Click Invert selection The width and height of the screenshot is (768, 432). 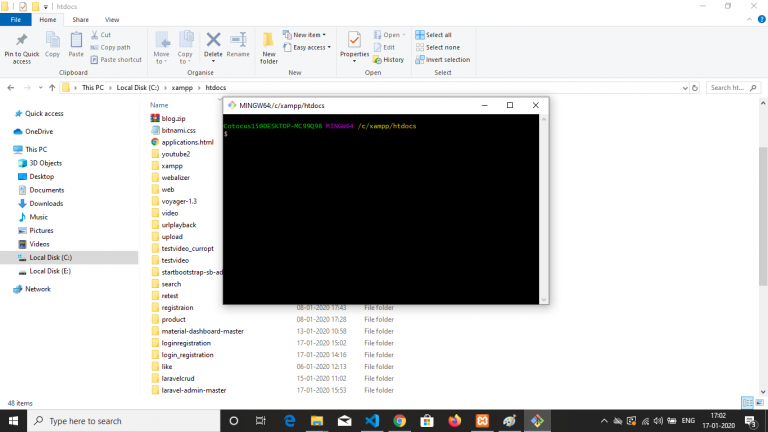click(x=443, y=60)
